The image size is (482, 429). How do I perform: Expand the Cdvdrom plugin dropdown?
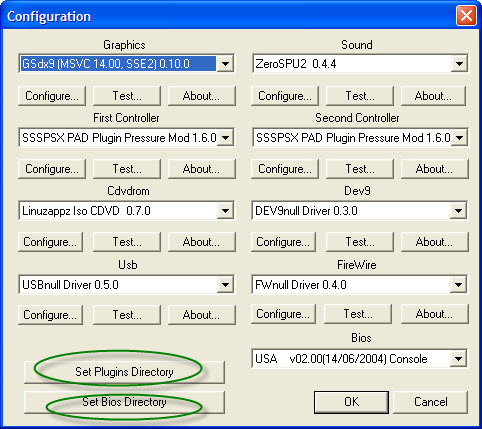coord(225,211)
